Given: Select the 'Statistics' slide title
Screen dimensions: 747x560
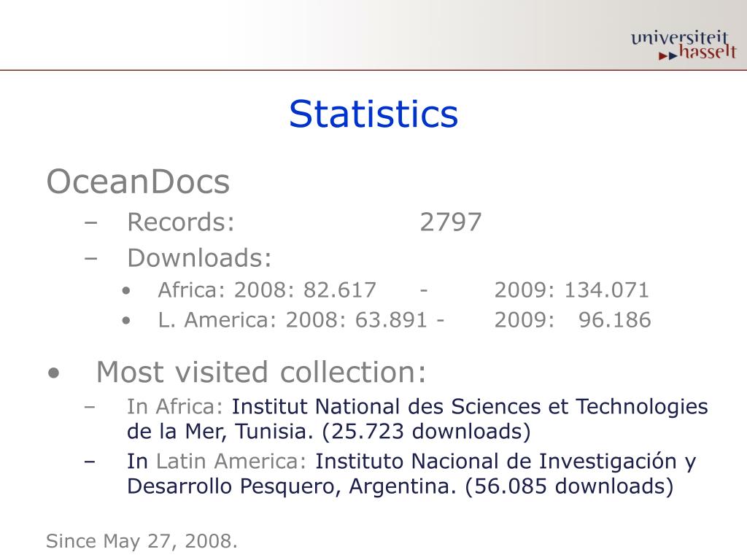Looking at the screenshot, I should click(x=373, y=114).
